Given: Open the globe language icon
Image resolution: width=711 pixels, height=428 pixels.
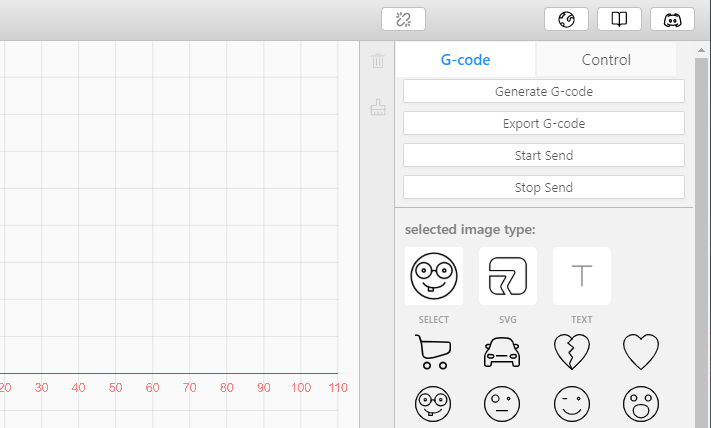Looking at the screenshot, I should point(566,19).
